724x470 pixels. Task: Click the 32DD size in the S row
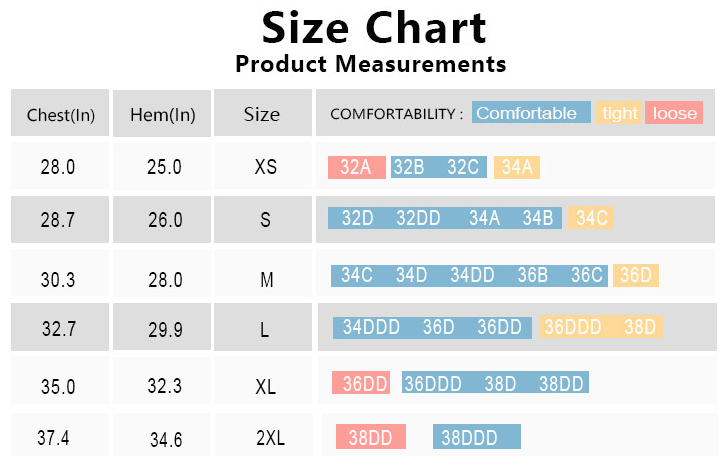point(418,218)
